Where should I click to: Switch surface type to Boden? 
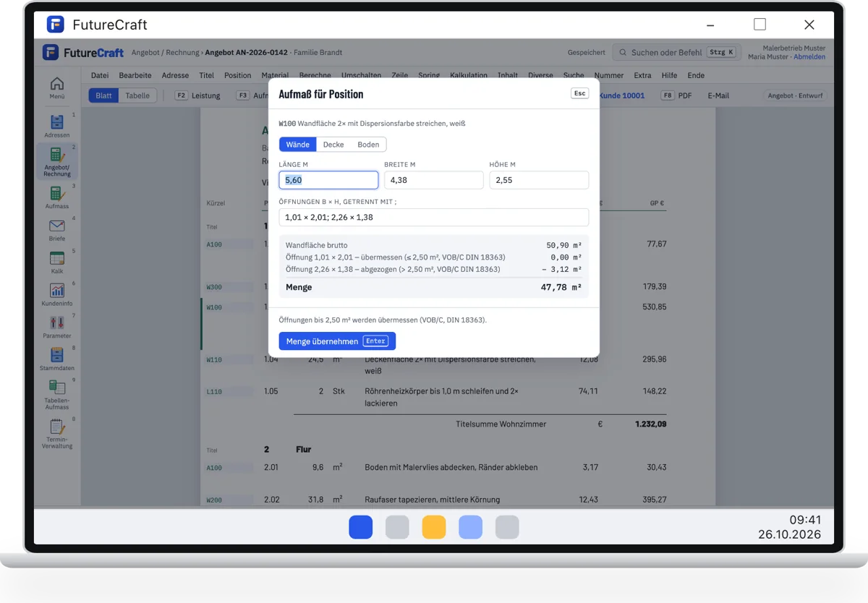(368, 145)
